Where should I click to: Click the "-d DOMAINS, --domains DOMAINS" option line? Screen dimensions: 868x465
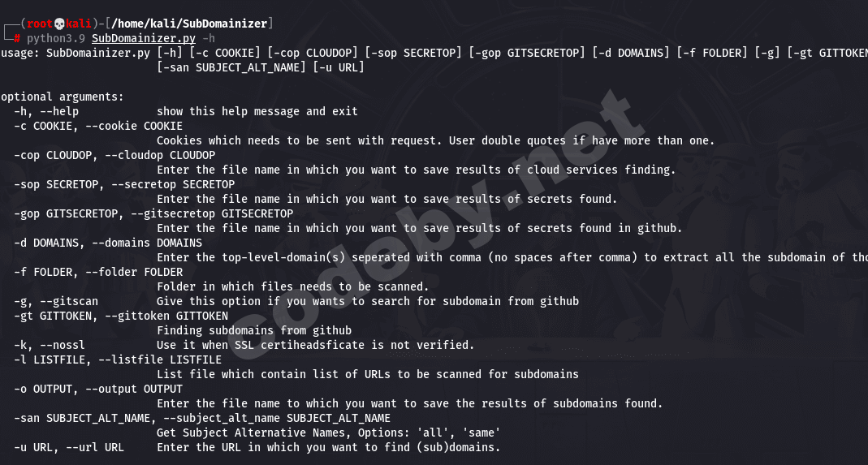click(108, 243)
